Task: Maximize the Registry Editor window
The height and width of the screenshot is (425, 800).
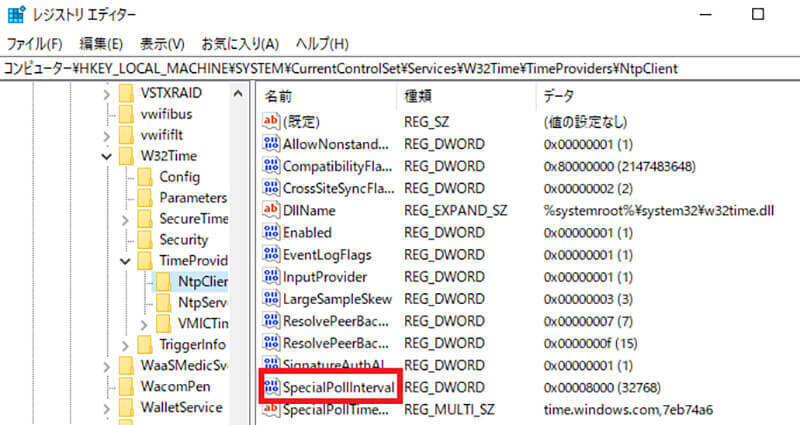Action: click(758, 14)
